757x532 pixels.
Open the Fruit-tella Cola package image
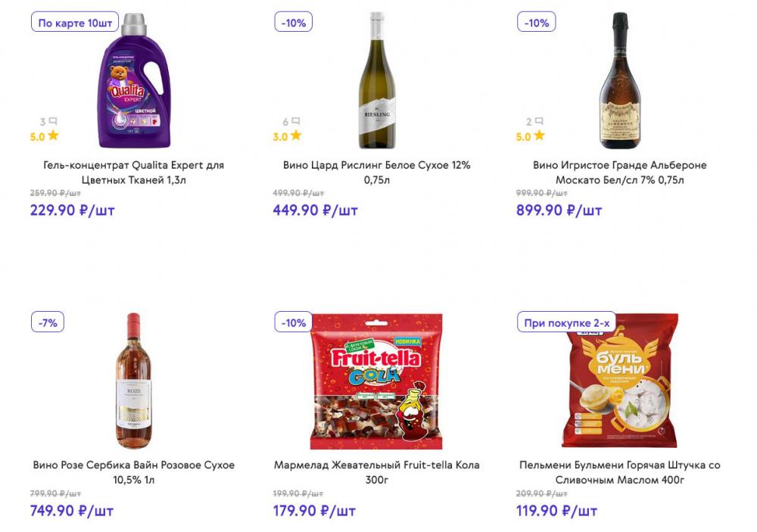point(377,381)
